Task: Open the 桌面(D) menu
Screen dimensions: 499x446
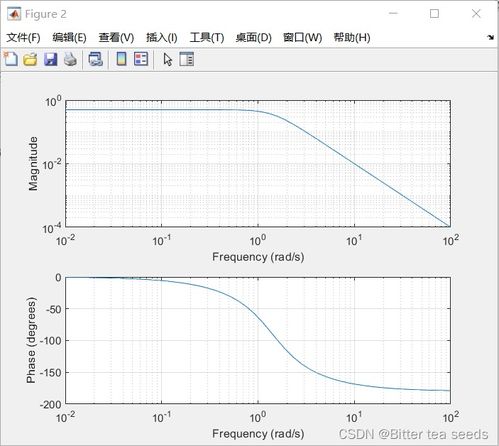Action: [254, 37]
